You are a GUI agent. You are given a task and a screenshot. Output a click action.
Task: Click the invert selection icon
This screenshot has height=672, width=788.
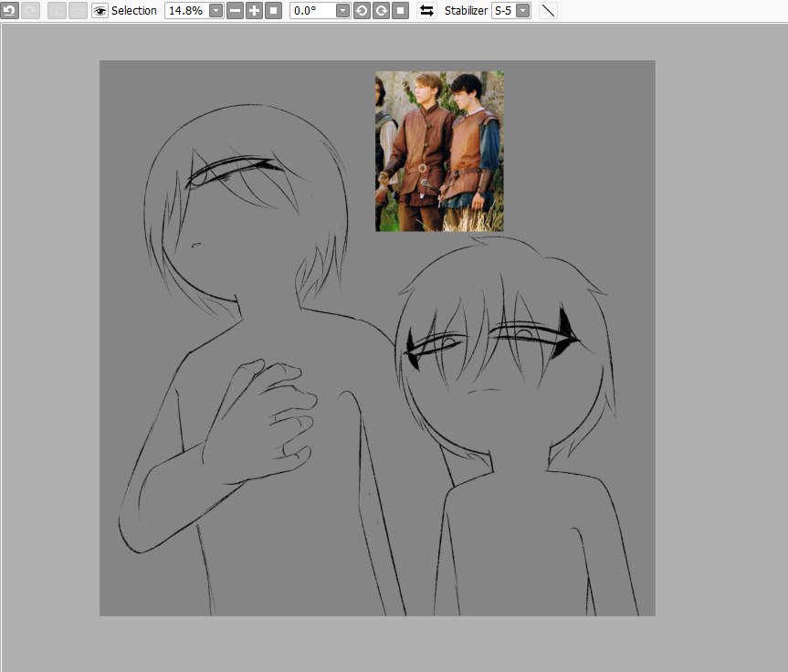click(x=78, y=10)
